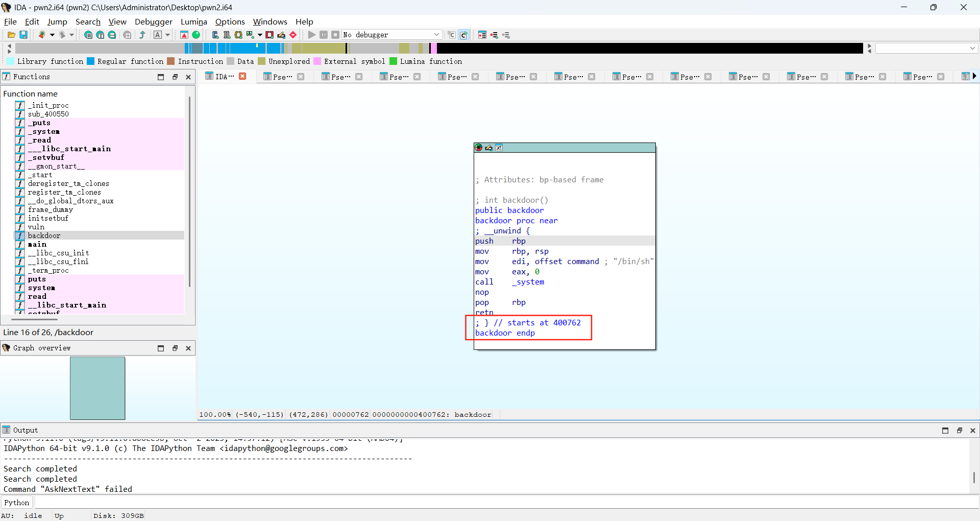
Task: Click the round hash-symbol toolbar icon
Action: (x=88, y=35)
